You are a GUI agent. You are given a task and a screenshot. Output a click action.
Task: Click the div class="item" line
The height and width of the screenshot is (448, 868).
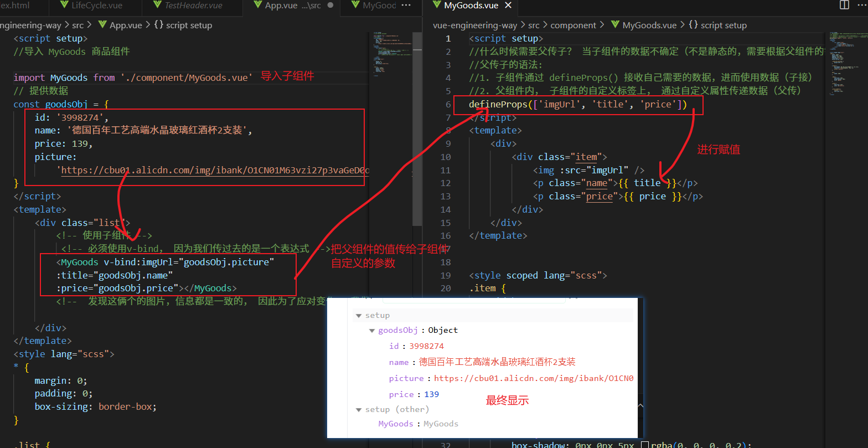[559, 157]
